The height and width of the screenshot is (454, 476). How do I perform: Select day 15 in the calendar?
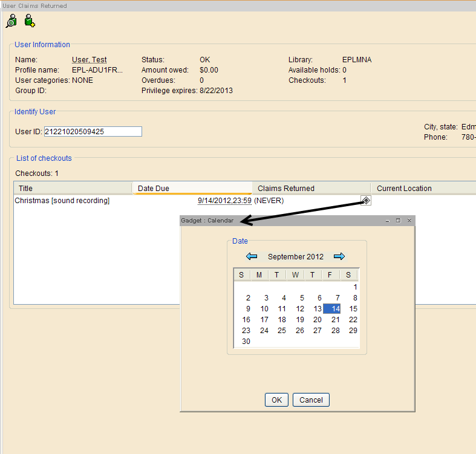350,309
